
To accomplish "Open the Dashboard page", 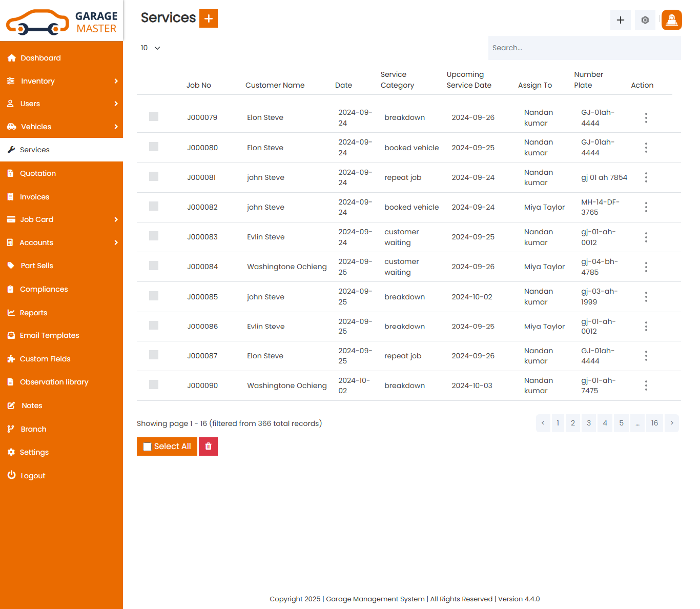I will 40,57.
